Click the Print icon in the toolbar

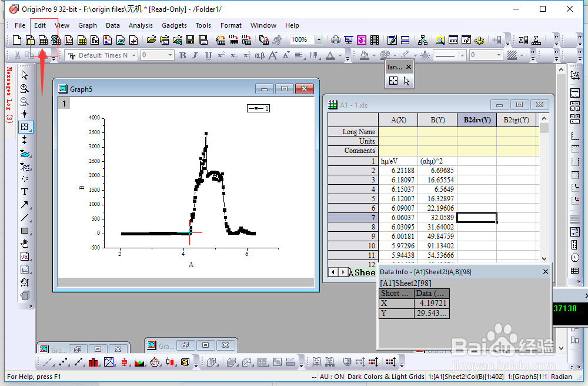tap(336, 40)
